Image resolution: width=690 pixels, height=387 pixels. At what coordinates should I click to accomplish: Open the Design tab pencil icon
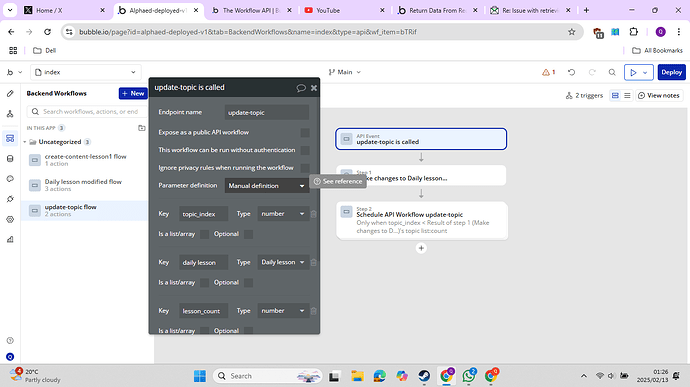(10, 93)
